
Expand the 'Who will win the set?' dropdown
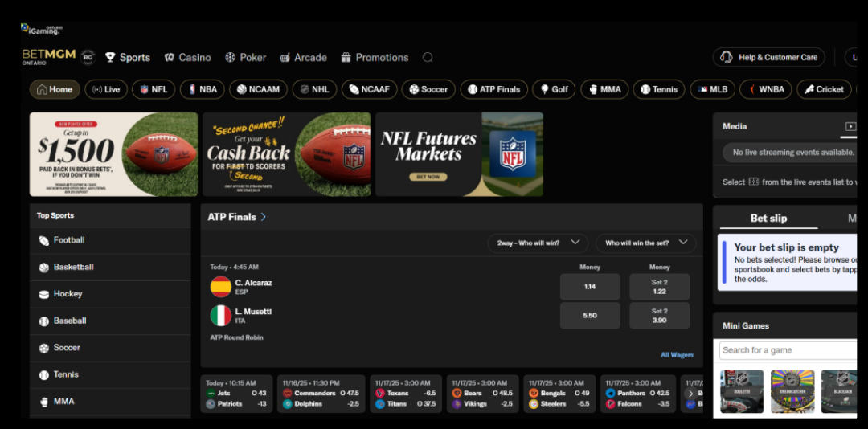(645, 243)
